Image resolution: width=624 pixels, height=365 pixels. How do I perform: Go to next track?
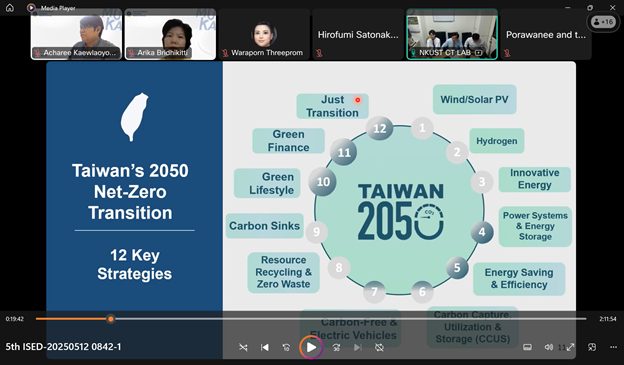357,347
